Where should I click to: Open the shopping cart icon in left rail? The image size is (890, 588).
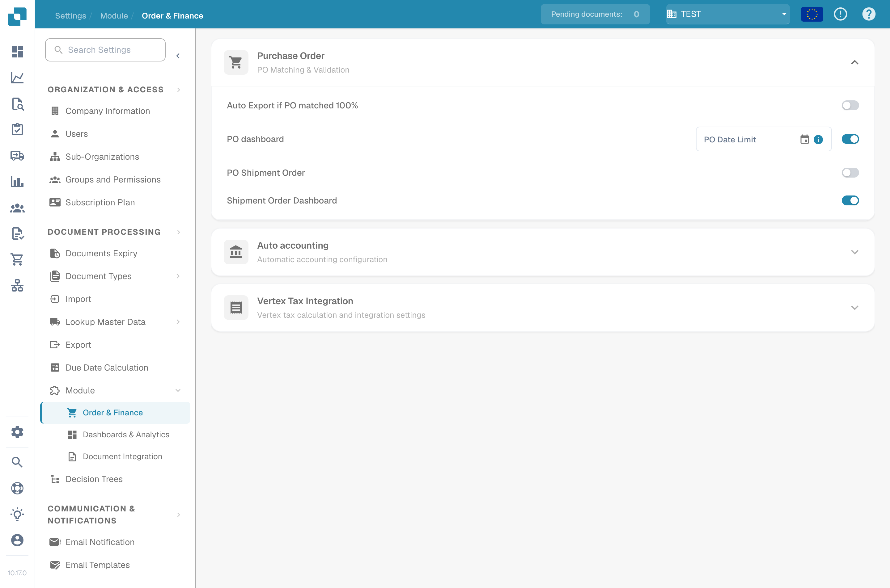pos(17,259)
